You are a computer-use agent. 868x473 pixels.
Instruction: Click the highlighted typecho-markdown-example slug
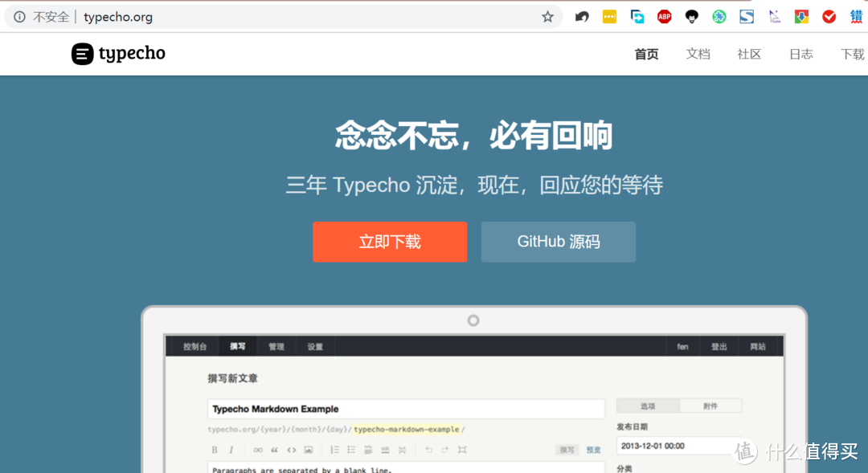coord(407,430)
